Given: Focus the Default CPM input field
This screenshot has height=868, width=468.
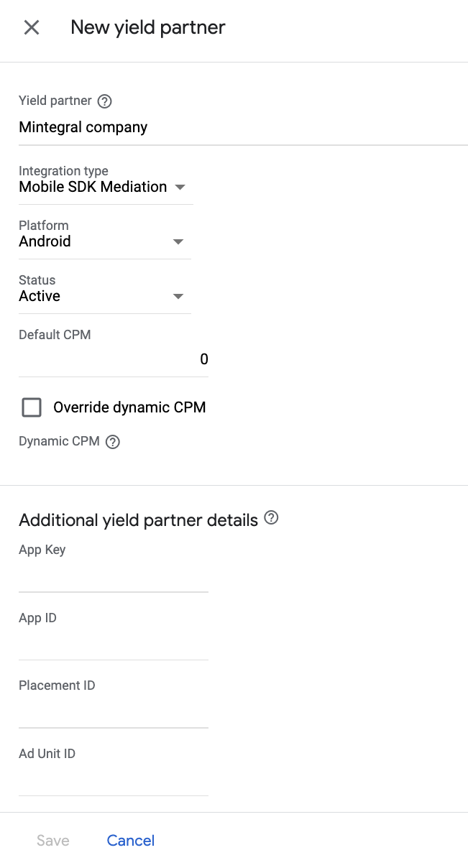Looking at the screenshot, I should click(x=114, y=359).
